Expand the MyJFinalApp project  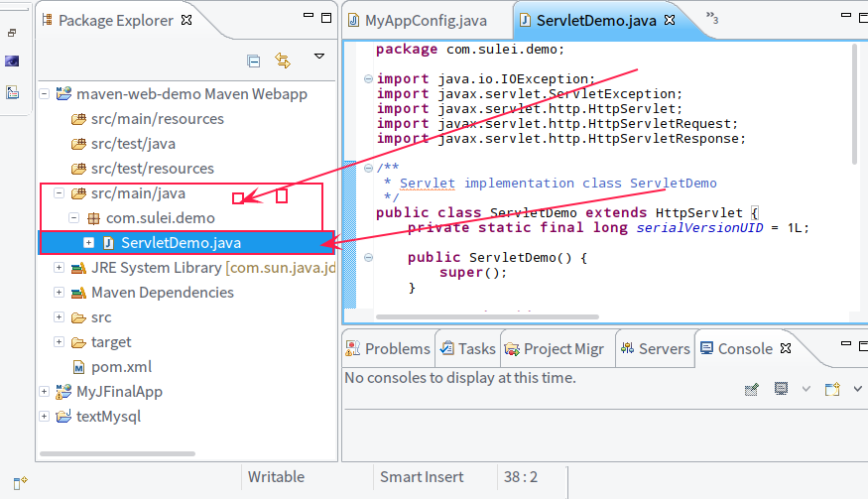(x=45, y=392)
